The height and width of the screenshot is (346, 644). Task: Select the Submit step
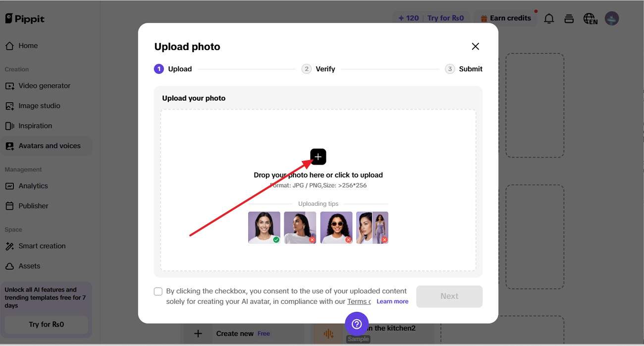click(464, 69)
